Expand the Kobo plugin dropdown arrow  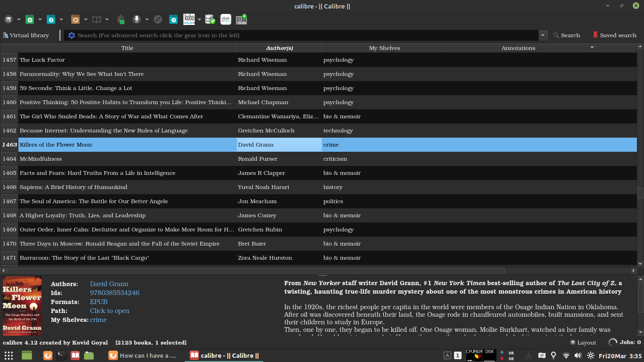(x=199, y=19)
